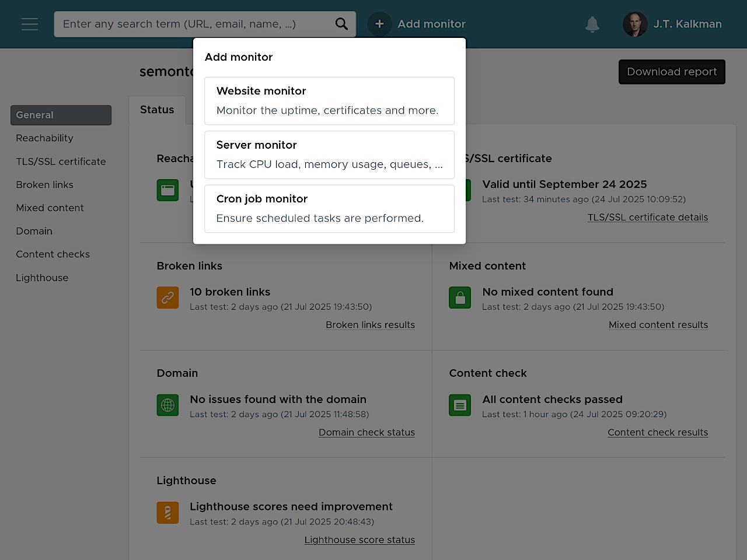747x560 pixels.
Task: Click the plus icon beside Add monitor
Action: tap(379, 24)
